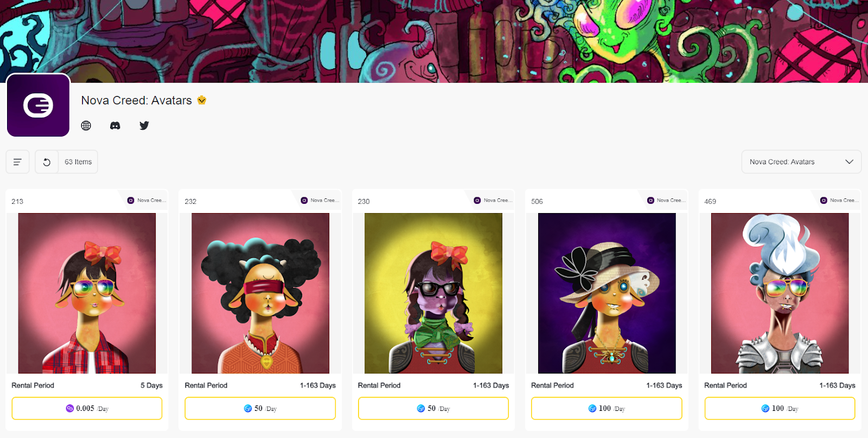The height and width of the screenshot is (438, 868).
Task: Click the 0.005 /Day rent button
Action: click(87, 409)
